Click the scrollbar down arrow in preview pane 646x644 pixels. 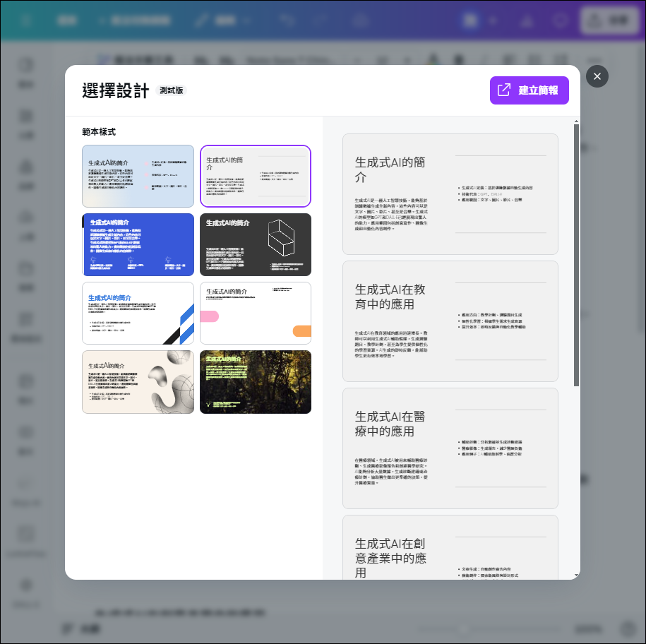coord(576,576)
